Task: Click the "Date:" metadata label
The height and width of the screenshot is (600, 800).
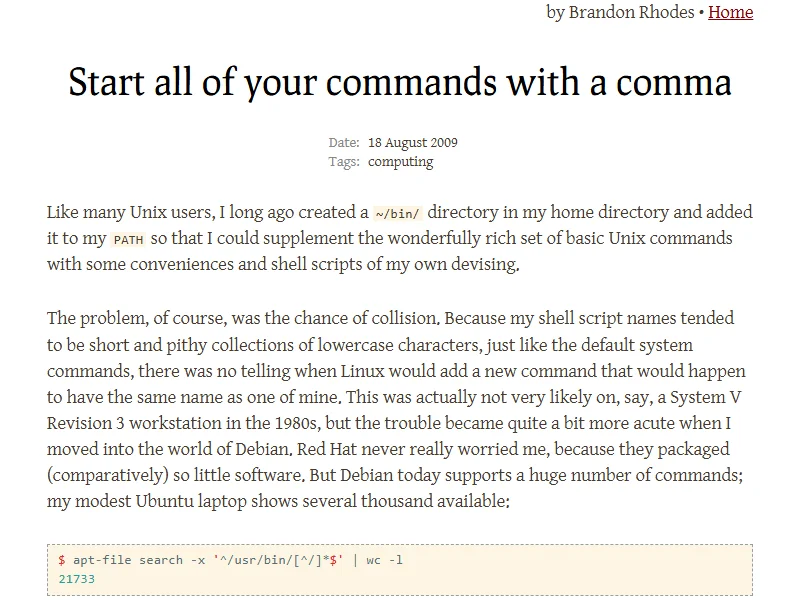Action: pyautogui.click(x=344, y=143)
